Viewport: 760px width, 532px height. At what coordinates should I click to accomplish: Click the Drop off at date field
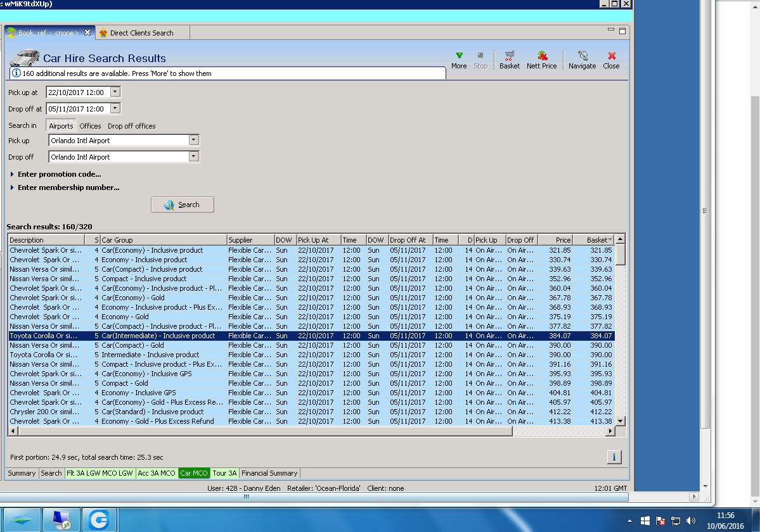[x=78, y=108]
